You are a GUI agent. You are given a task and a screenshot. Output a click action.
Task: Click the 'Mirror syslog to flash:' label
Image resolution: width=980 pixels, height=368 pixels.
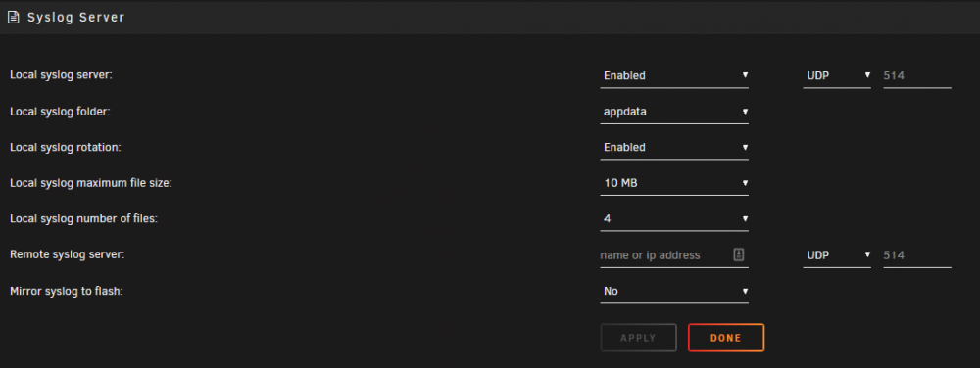(67, 291)
